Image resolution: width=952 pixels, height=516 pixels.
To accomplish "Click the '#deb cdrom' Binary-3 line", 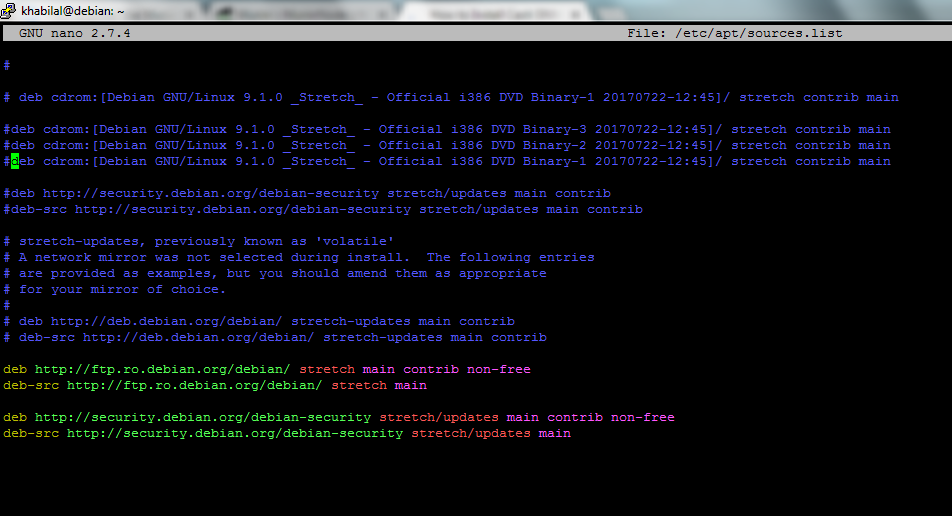I will coord(447,129).
